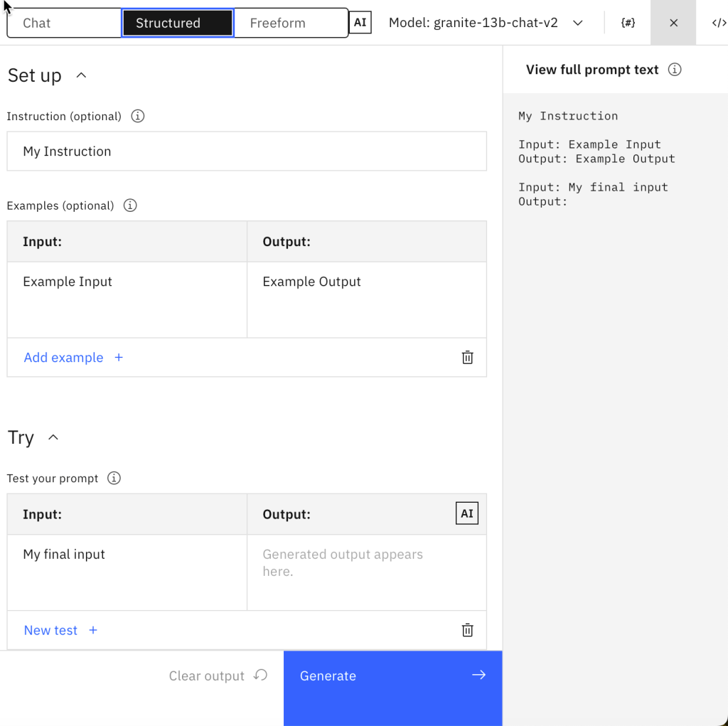Click info icon next to View full prompt text
This screenshot has height=726, width=728.
click(x=675, y=70)
